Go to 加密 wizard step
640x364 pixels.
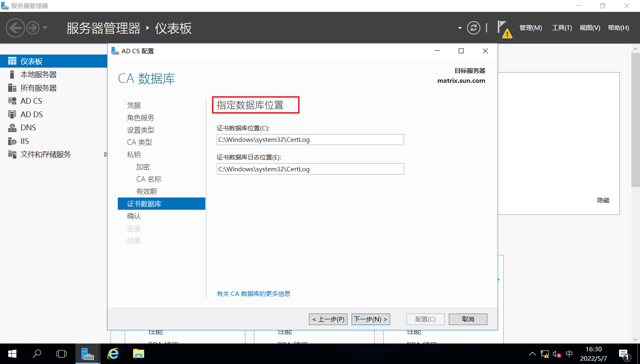point(143,167)
